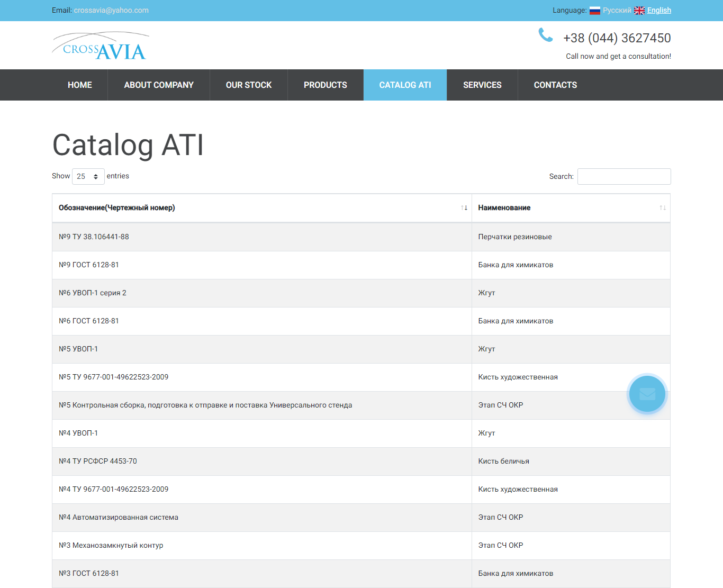Select row №3 ГОСТ 6128-81
Image resolution: width=723 pixels, height=588 pixels.
tap(361, 574)
